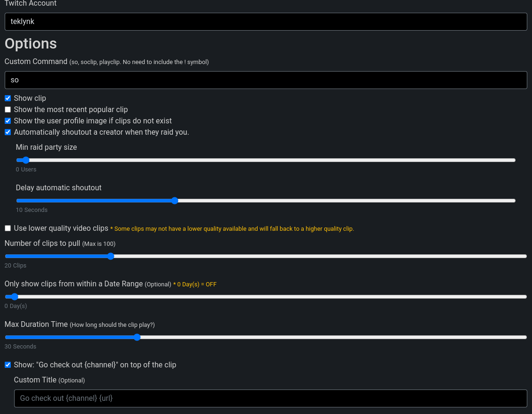
Task: Click the "20 Clips" value label
Action: point(16,265)
